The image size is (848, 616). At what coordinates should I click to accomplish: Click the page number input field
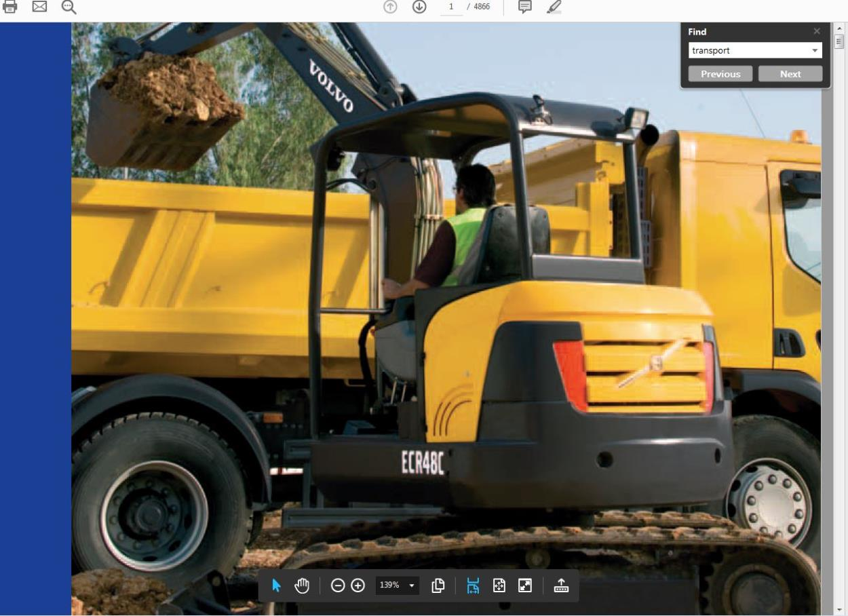click(451, 7)
